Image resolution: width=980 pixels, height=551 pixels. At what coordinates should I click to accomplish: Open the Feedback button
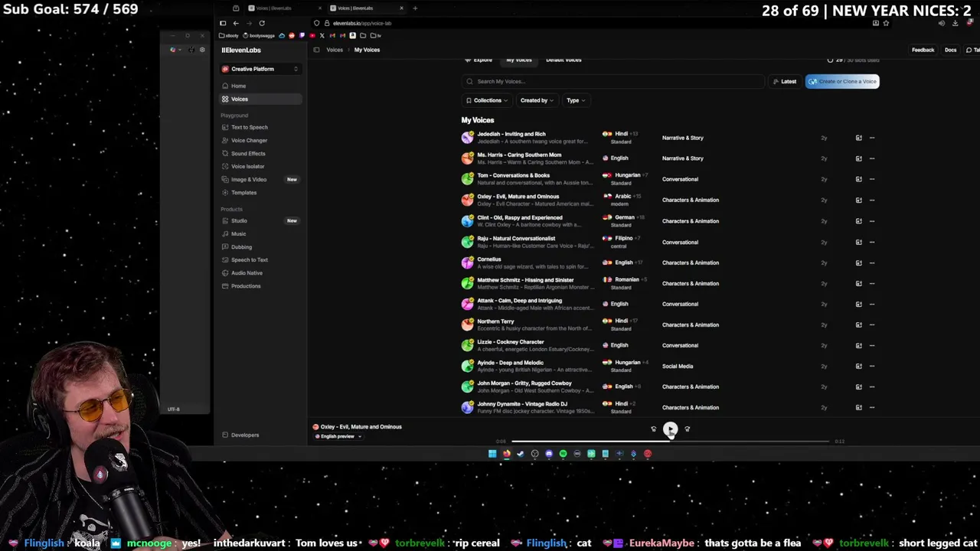pyautogui.click(x=923, y=50)
